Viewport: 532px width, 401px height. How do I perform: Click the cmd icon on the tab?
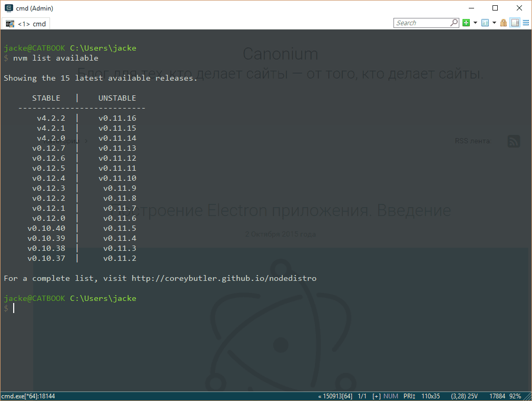tap(10, 24)
